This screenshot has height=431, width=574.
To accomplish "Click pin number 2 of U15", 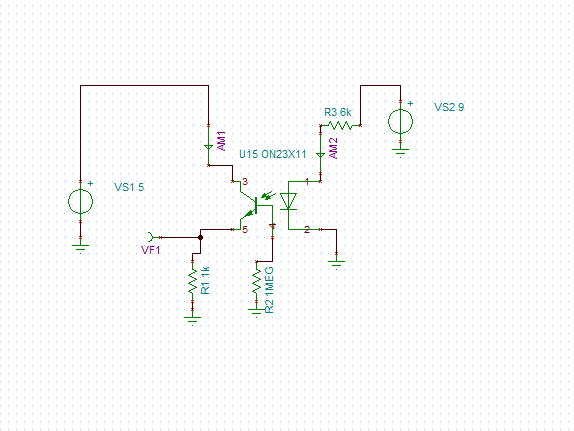I will pyautogui.click(x=307, y=230).
